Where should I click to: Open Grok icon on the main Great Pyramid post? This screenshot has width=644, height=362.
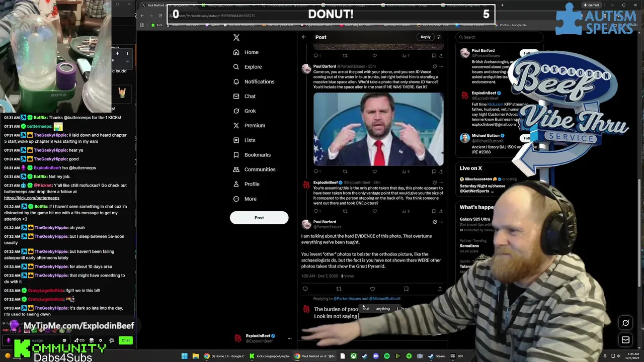(x=435, y=222)
